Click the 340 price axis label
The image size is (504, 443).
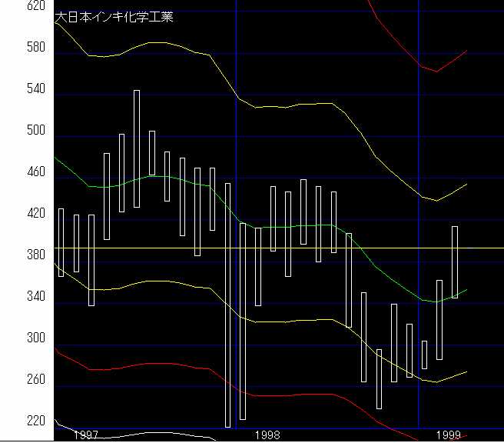15,297
